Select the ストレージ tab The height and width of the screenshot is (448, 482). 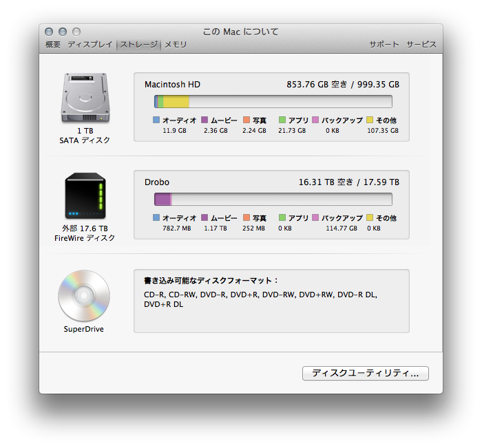(x=138, y=45)
